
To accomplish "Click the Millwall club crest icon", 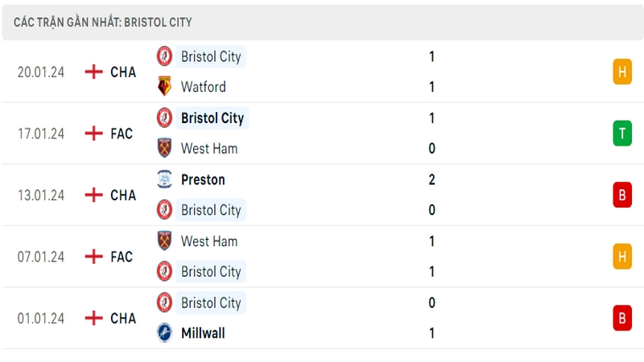I will click(x=164, y=333).
